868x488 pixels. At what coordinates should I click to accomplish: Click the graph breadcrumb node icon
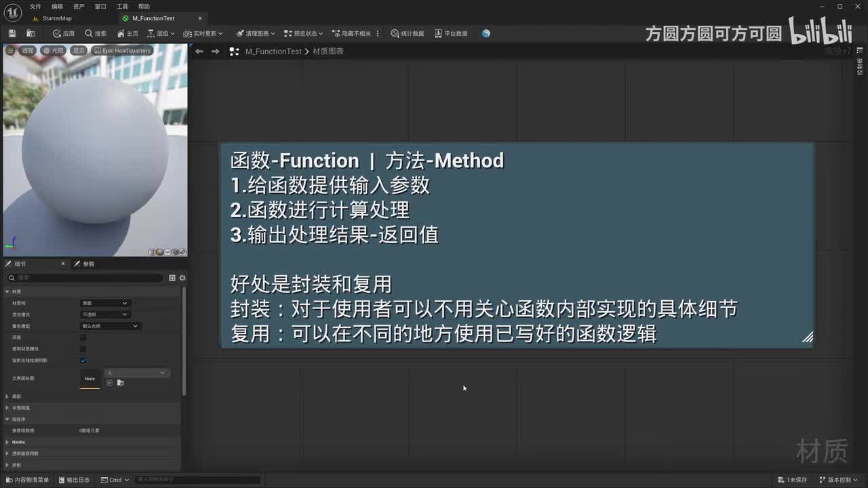click(x=234, y=52)
